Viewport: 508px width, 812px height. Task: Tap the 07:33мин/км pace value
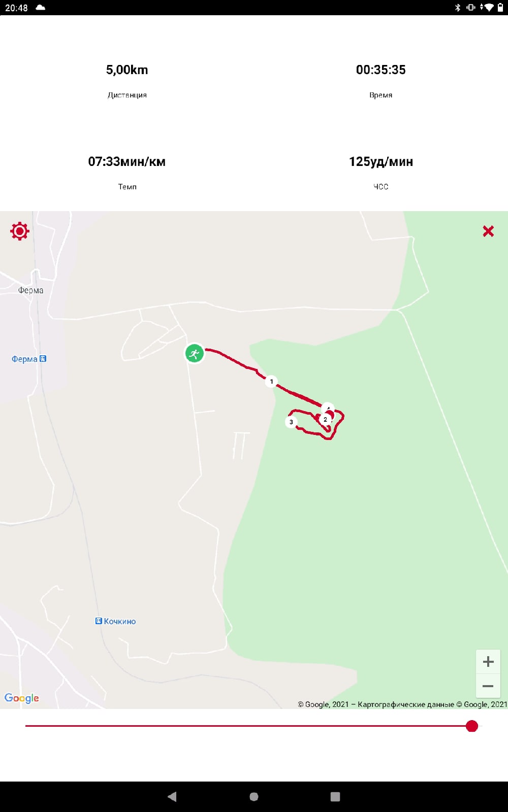[127, 161]
